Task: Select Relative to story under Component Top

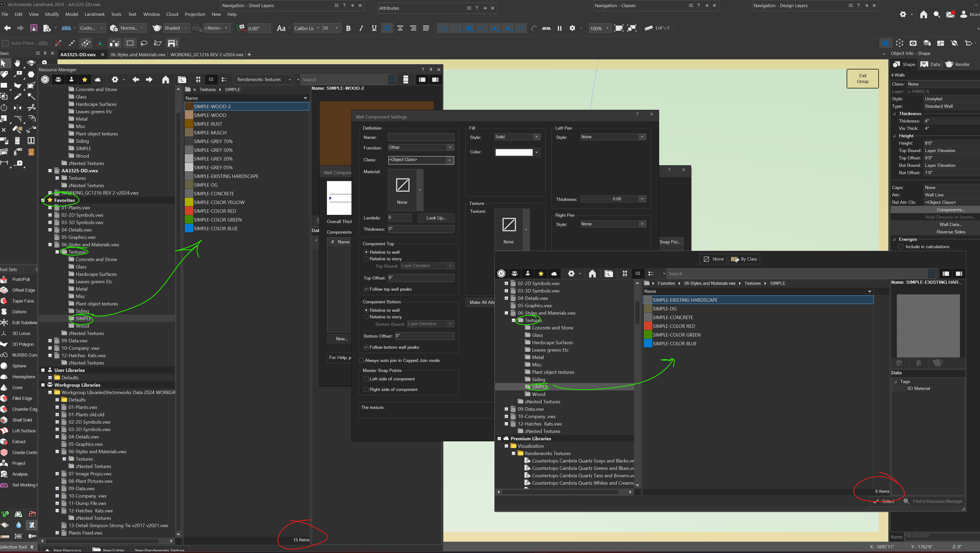Action: (x=366, y=259)
